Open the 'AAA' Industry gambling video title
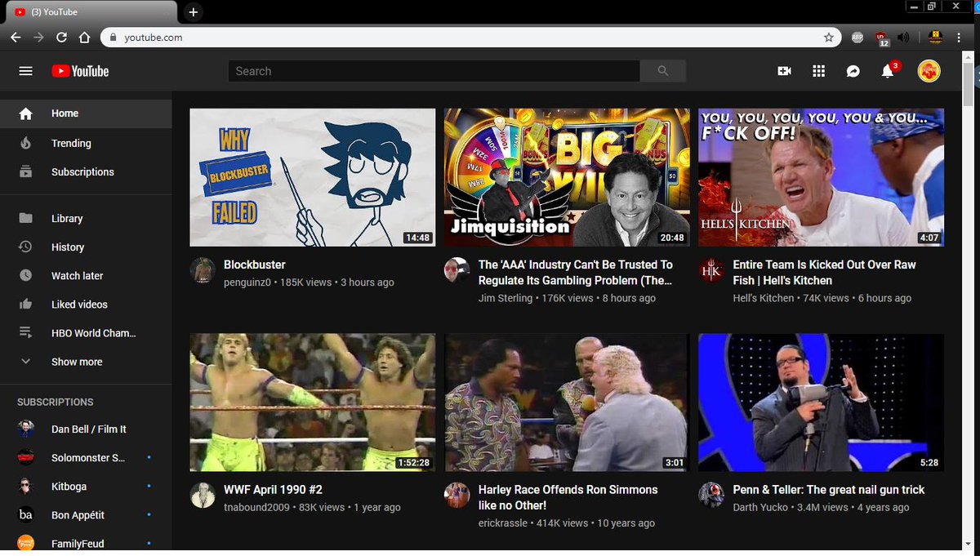980x556 pixels. tap(576, 272)
